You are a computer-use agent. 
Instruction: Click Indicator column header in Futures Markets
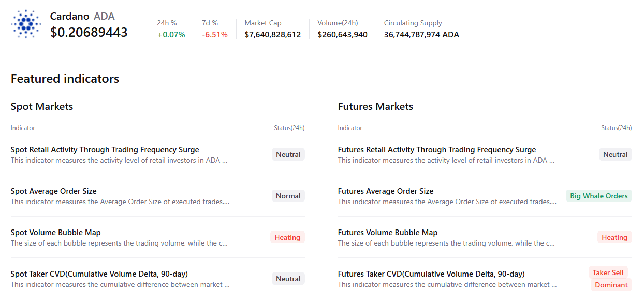tap(350, 128)
